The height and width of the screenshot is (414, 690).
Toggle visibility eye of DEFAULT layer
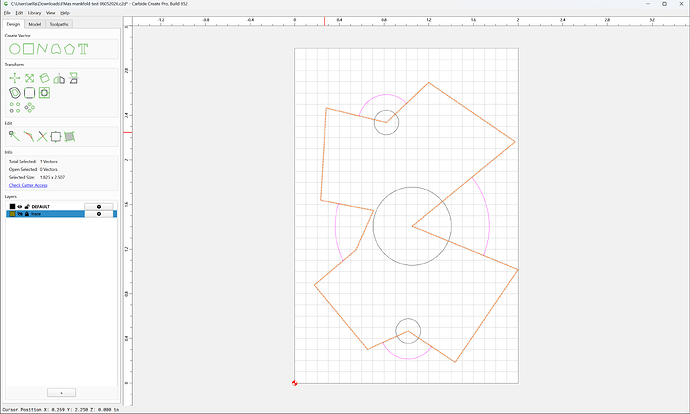tap(20, 206)
